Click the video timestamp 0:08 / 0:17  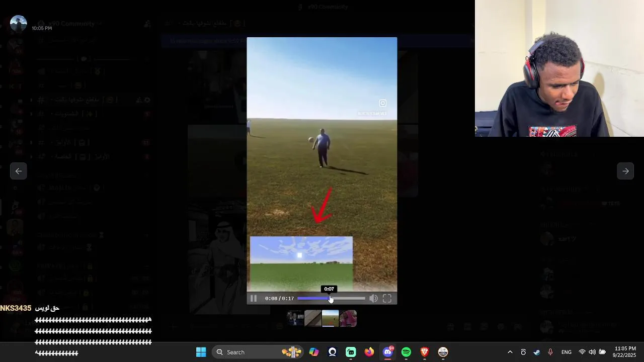(x=279, y=298)
